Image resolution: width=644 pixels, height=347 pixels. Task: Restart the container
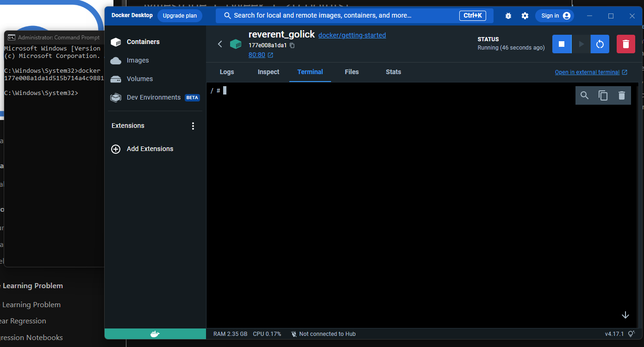[600, 44]
